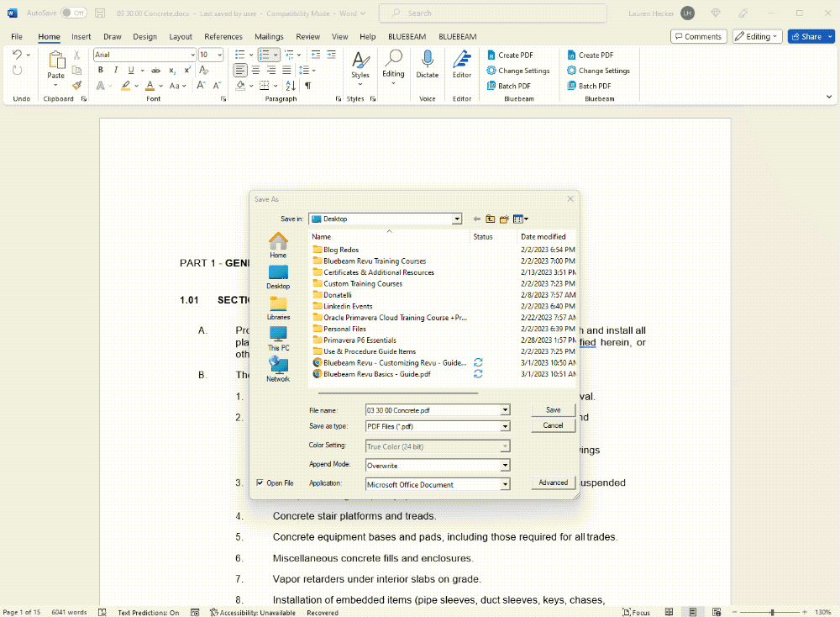The image size is (840, 617).
Task: Toggle bold formatting
Action: [101, 69]
